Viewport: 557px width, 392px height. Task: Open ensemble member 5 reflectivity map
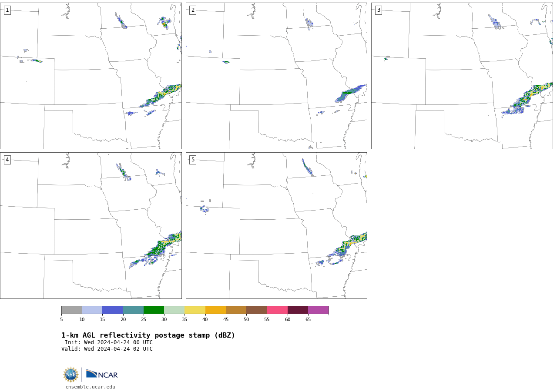tap(276, 225)
